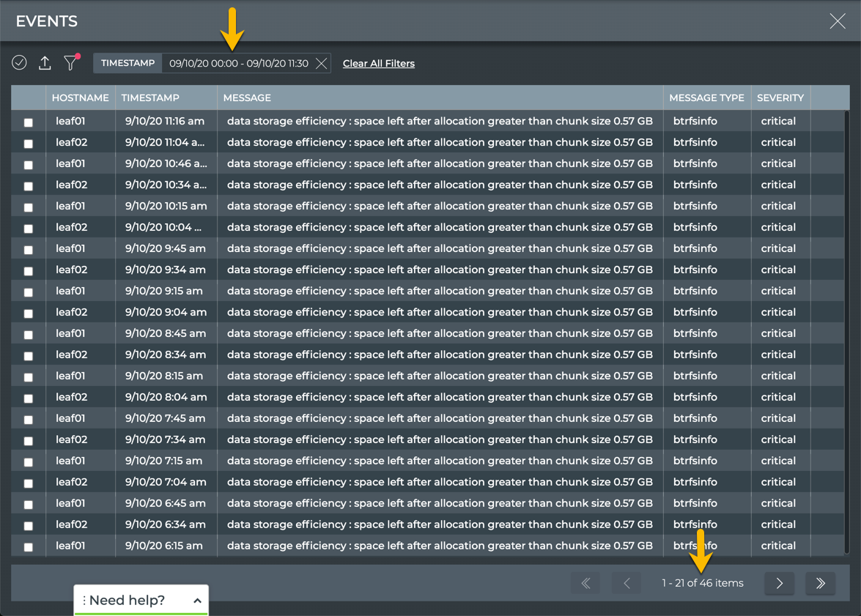Click Clear All Filters
This screenshot has height=616, width=861.
click(379, 63)
